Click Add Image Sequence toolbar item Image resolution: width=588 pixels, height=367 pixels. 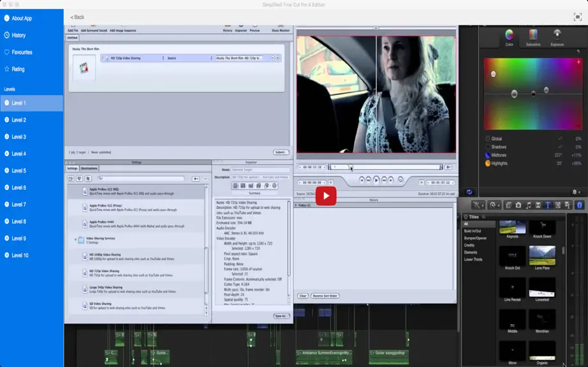[123, 29]
